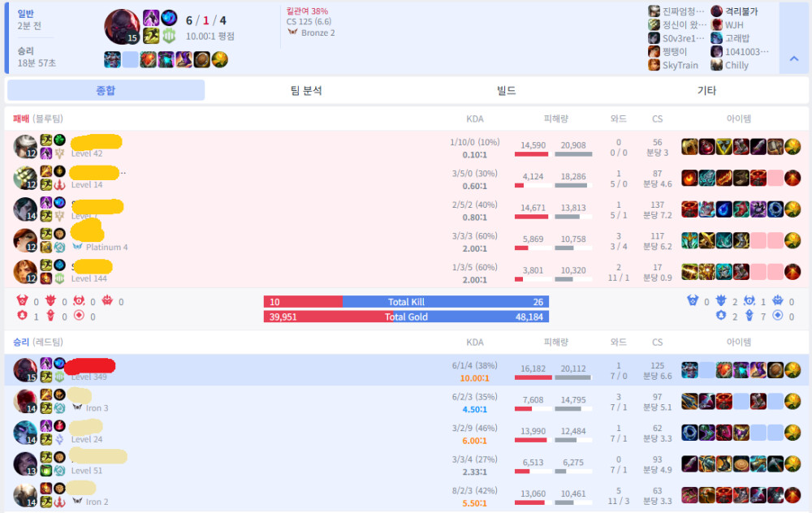Image resolution: width=812 pixels, height=513 pixels.
Task: Open player 격리불가 profile link
Action: click(x=741, y=11)
